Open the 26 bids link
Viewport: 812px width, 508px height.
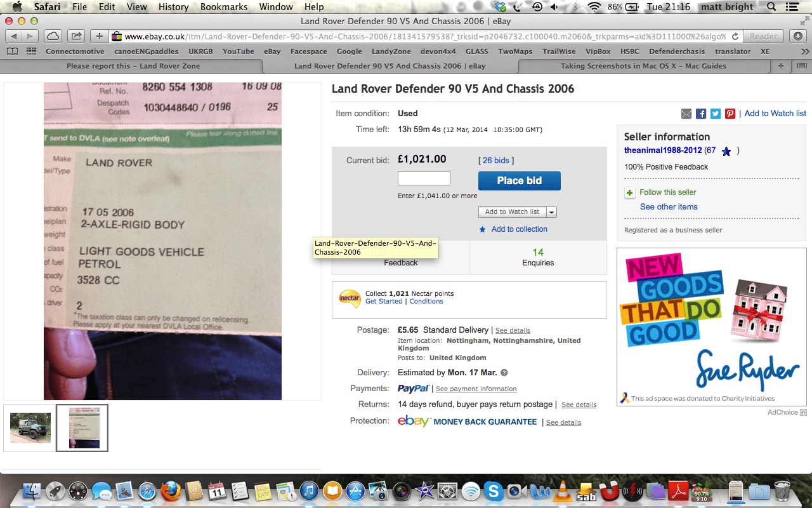coord(496,161)
